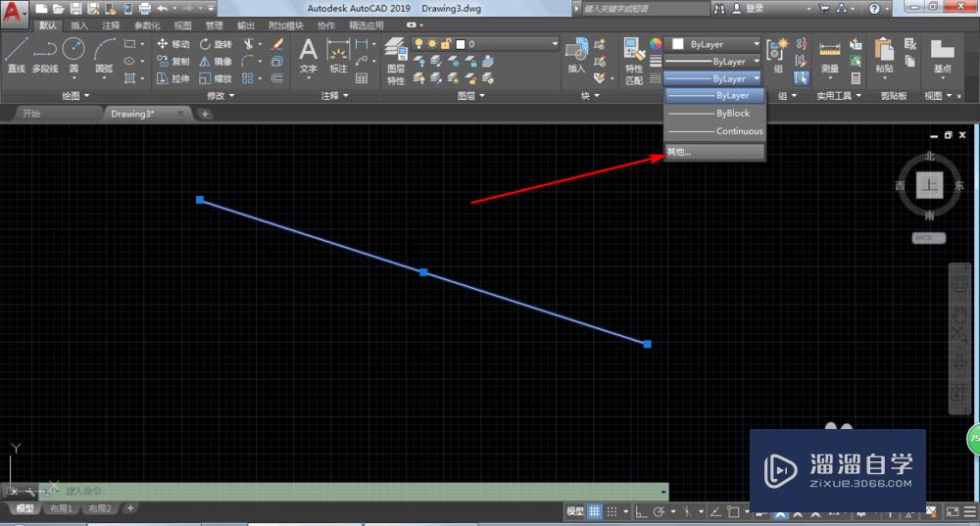
Task: Choose Continuous in linetype list
Action: tap(714, 131)
